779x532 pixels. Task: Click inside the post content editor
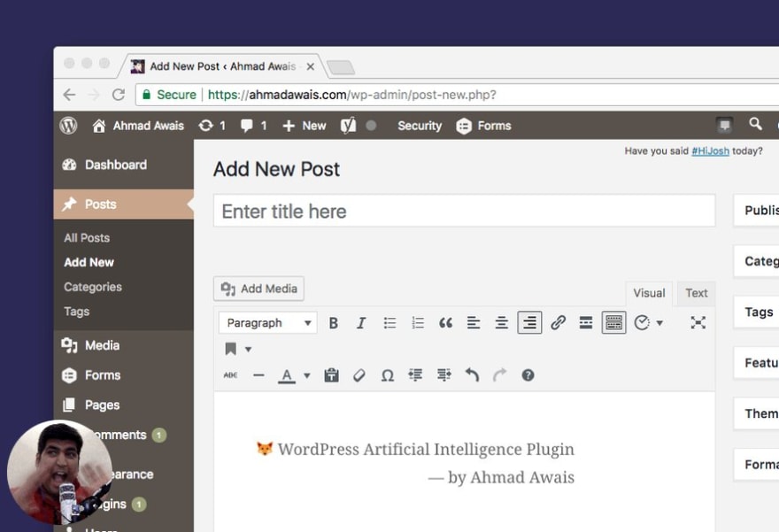[464, 462]
